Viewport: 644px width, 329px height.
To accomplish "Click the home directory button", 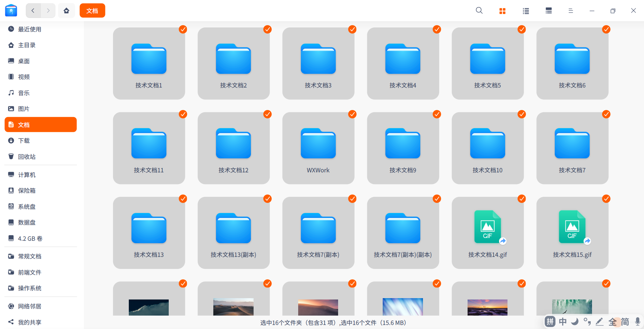I will tap(66, 11).
